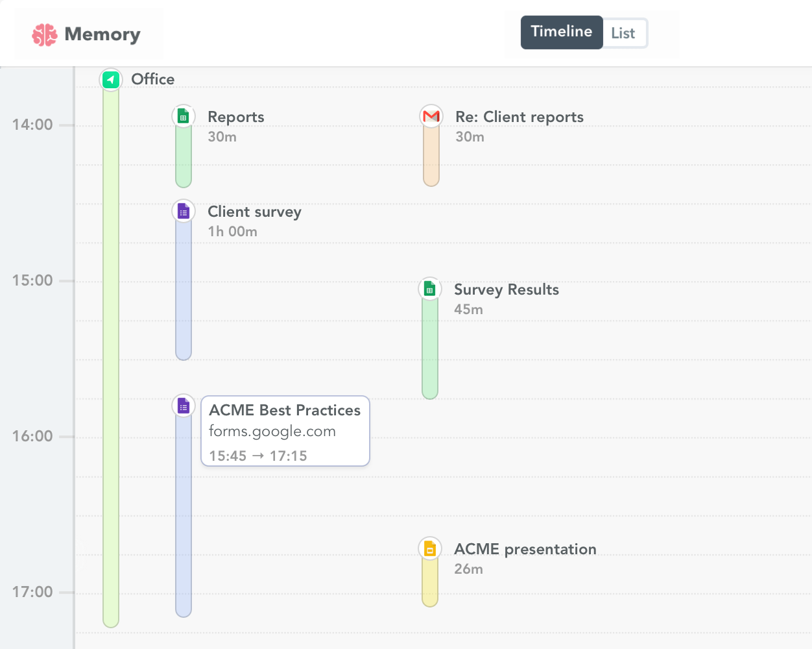The width and height of the screenshot is (812, 649).
Task: Select the Timeline tab
Action: tap(562, 32)
